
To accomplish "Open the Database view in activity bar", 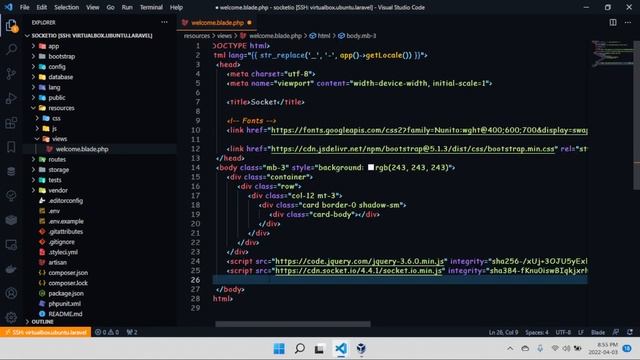I will click(x=11, y=171).
